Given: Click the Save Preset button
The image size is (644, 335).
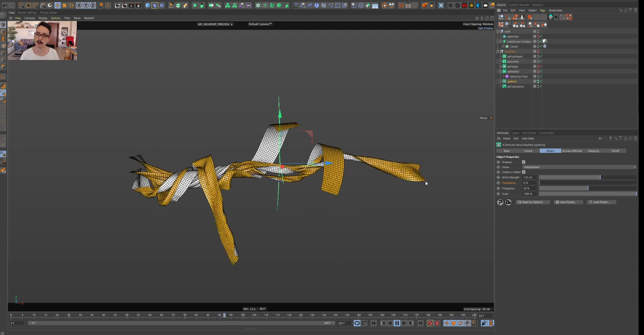Looking at the screenshot, I should point(568,202).
